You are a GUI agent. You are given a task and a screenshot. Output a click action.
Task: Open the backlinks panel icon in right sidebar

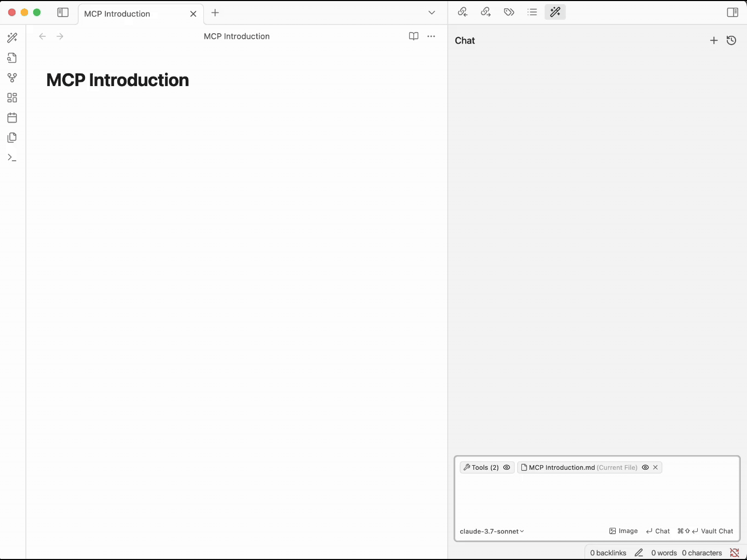click(x=463, y=12)
